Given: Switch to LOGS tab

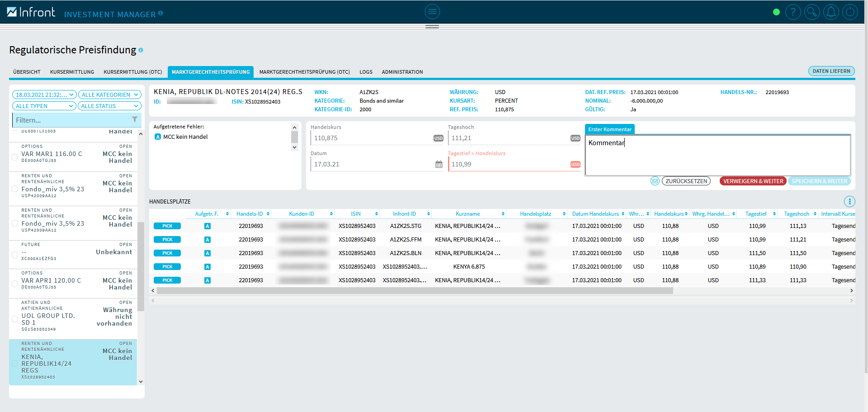Looking at the screenshot, I should (366, 72).
